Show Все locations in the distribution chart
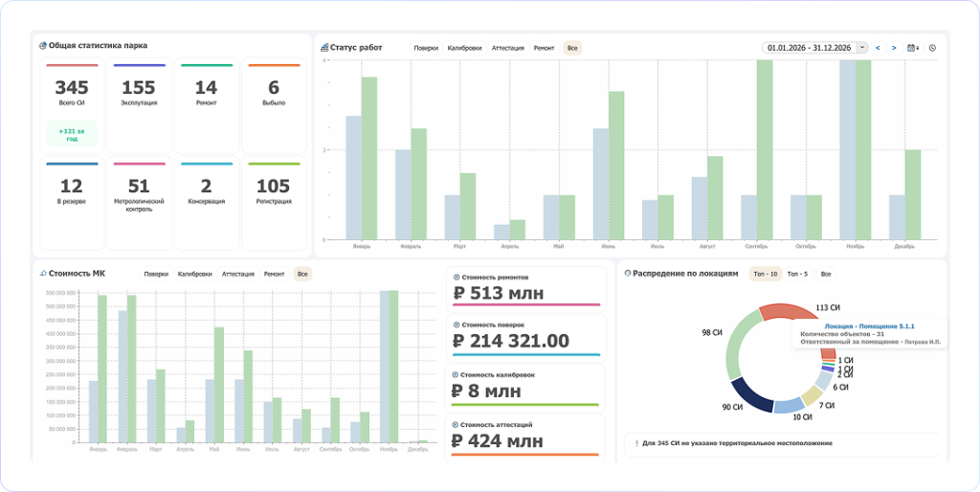 pos(826,274)
